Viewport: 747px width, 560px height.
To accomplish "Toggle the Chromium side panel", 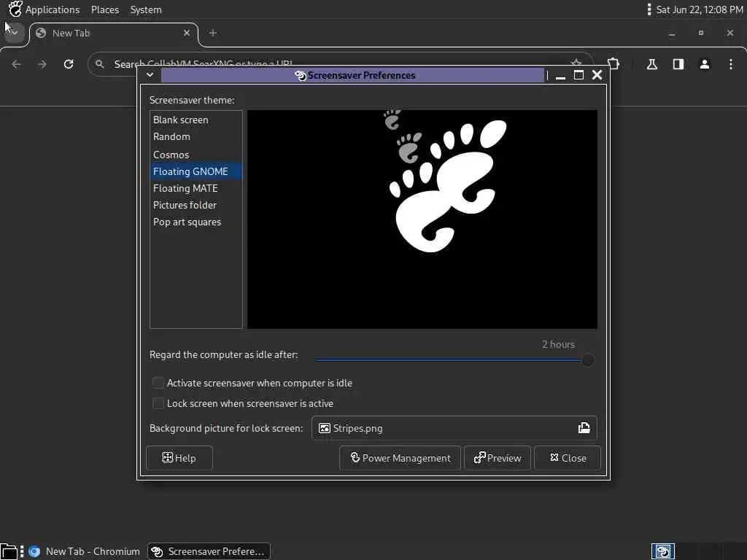I will tap(678, 64).
